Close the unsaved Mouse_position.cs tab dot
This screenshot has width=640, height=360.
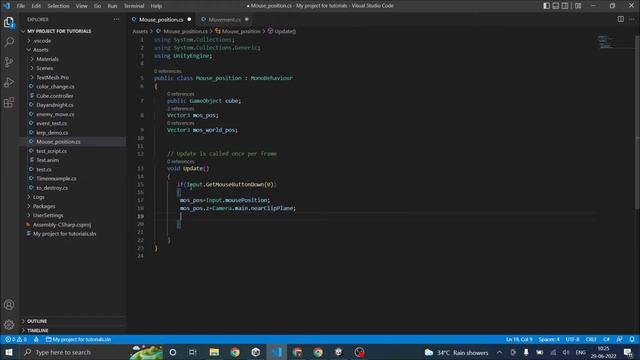[x=189, y=20]
